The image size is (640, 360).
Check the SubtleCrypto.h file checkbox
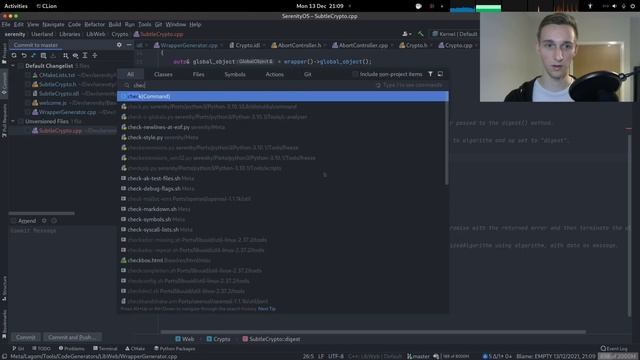28,84
